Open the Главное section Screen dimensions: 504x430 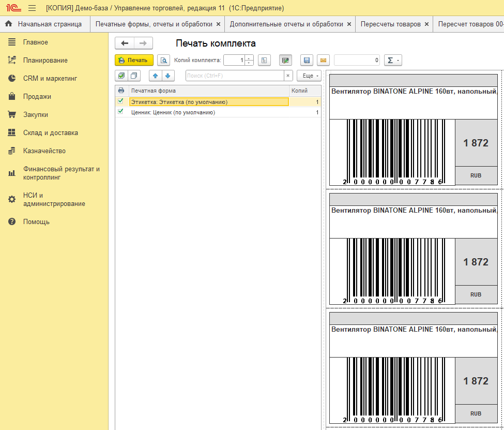click(54, 42)
